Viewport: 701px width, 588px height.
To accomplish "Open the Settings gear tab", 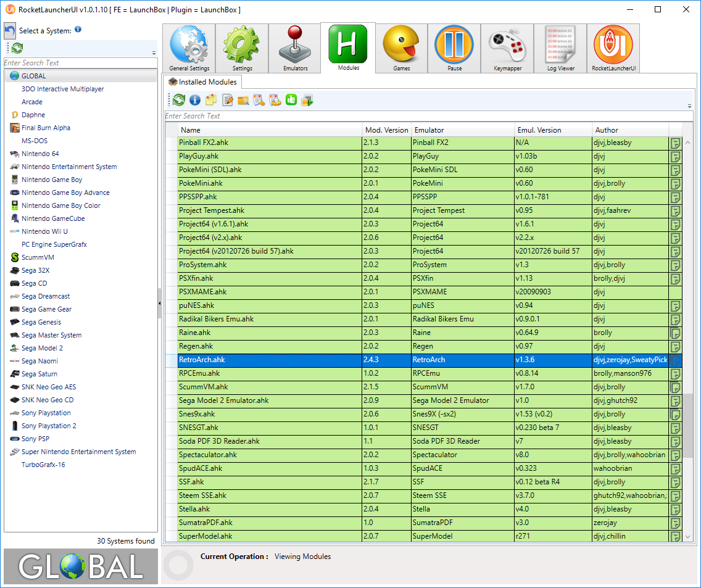I will 242,48.
